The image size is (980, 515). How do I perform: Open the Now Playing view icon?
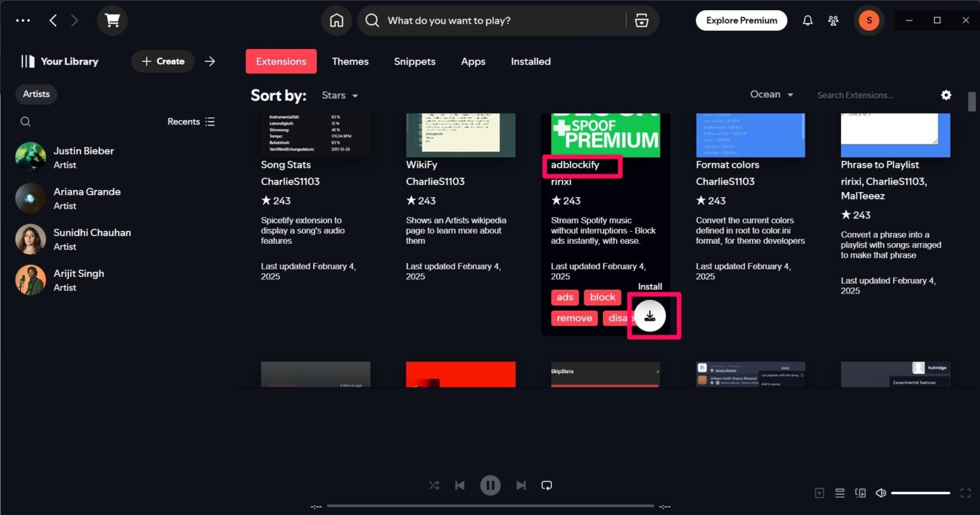pos(819,493)
